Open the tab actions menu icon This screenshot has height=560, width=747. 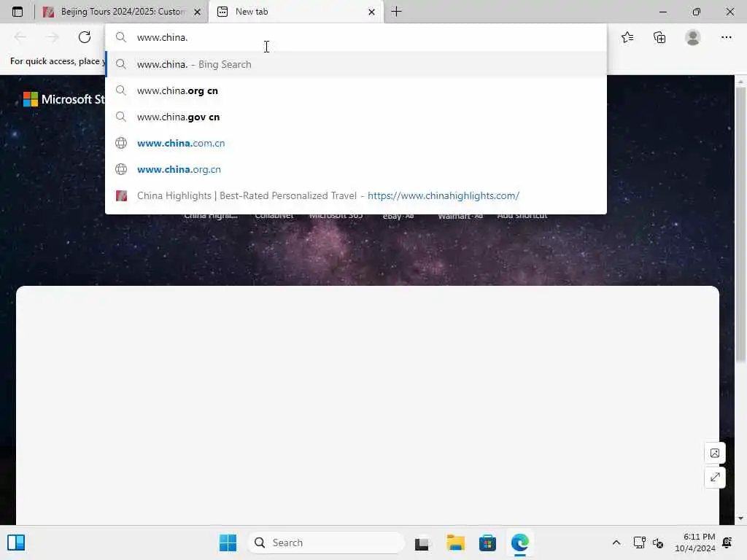point(18,12)
